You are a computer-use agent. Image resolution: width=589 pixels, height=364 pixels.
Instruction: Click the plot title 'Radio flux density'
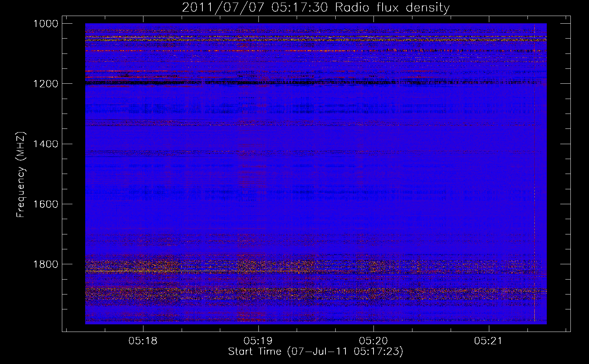(x=392, y=7)
